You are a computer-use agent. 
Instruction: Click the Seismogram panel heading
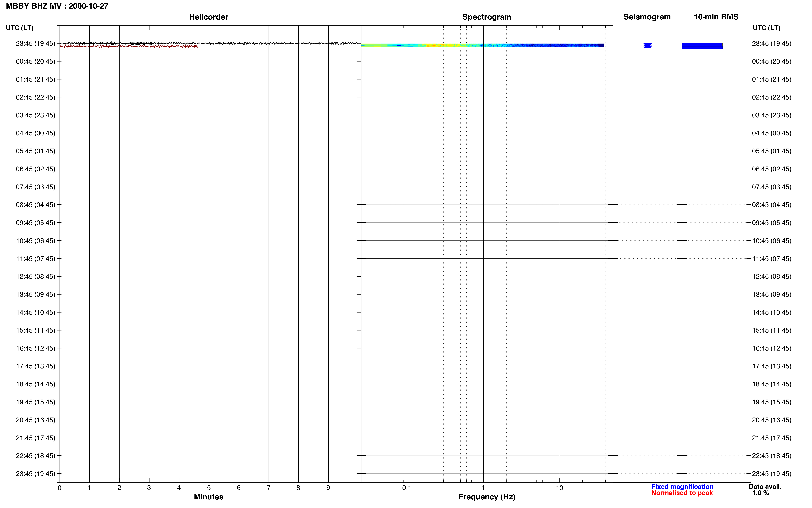point(647,17)
